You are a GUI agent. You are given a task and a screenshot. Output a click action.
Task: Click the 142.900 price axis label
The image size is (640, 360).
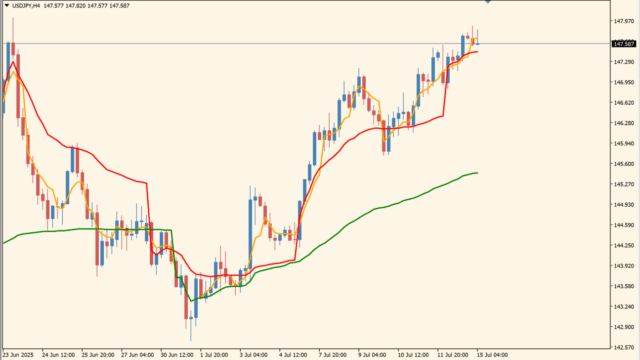624,327
